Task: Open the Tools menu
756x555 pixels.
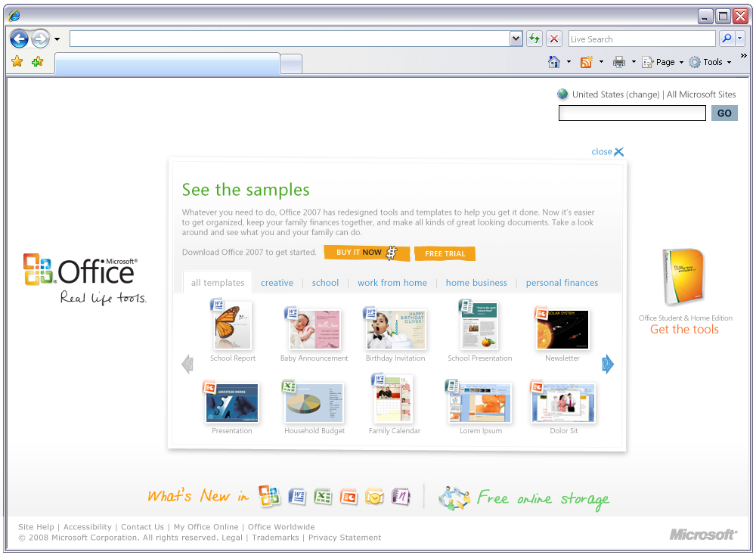Action: 710,62
